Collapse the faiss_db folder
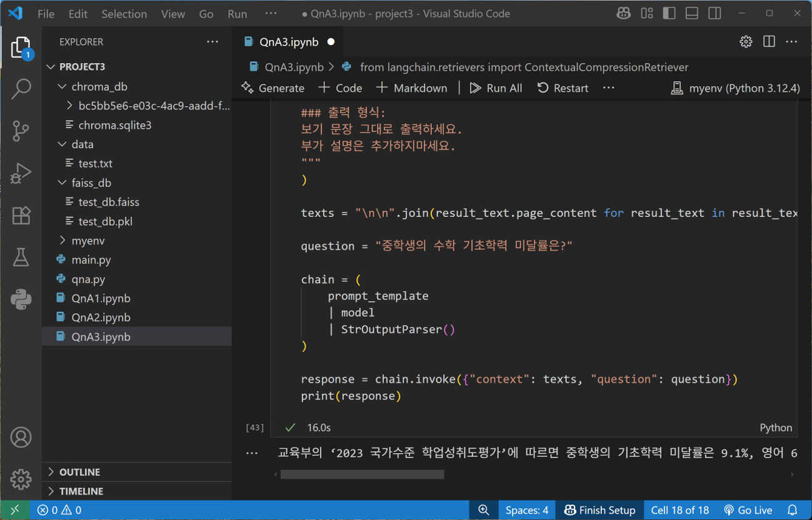This screenshot has height=520, width=812. pos(137,183)
